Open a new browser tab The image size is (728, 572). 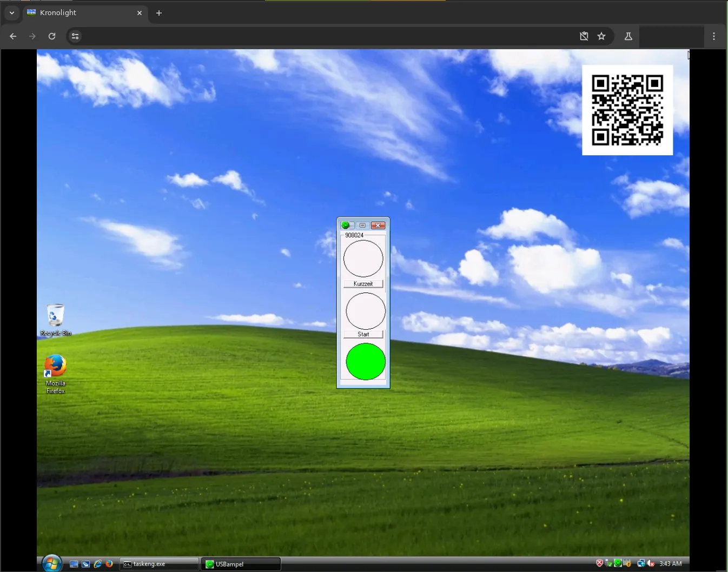(159, 13)
